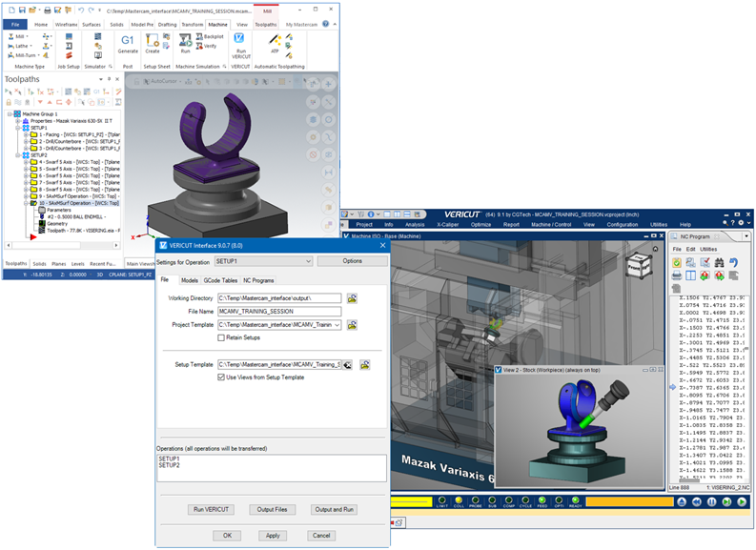This screenshot has height=550, width=756.
Task: Open the Project Template path dropdown
Action: point(337,325)
